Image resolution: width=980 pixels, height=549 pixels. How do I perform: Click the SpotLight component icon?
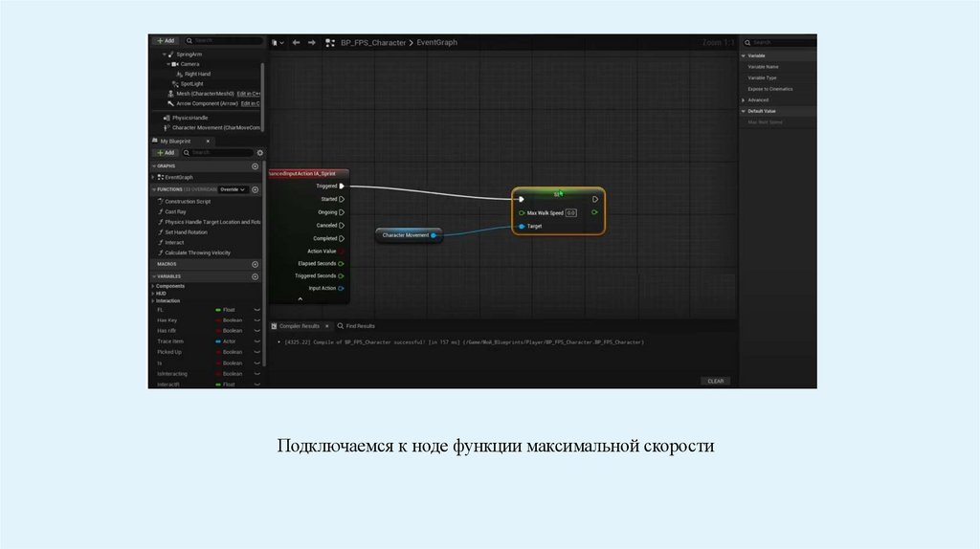click(x=175, y=84)
